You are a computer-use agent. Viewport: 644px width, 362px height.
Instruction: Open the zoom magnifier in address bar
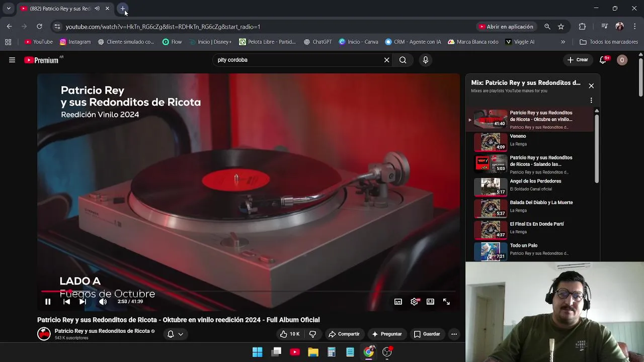(547, 27)
